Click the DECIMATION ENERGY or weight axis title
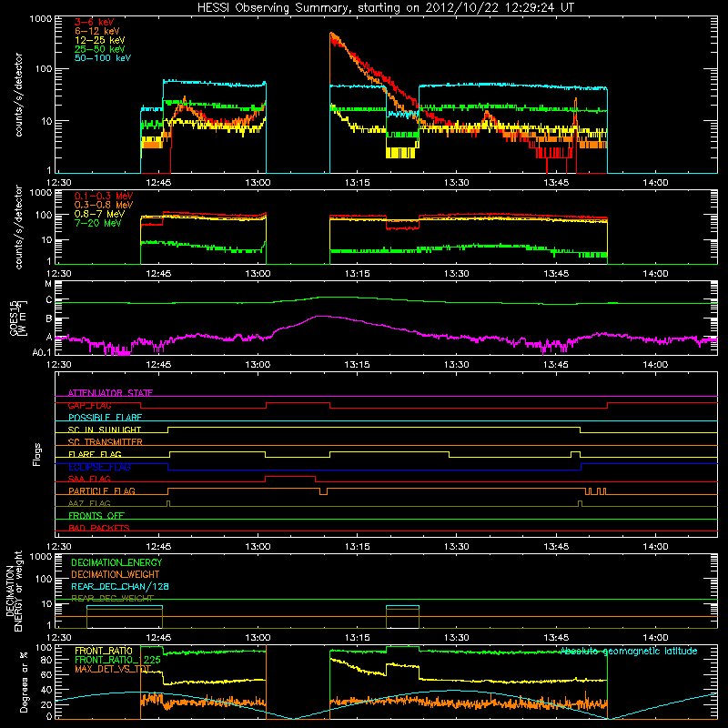 point(14,591)
